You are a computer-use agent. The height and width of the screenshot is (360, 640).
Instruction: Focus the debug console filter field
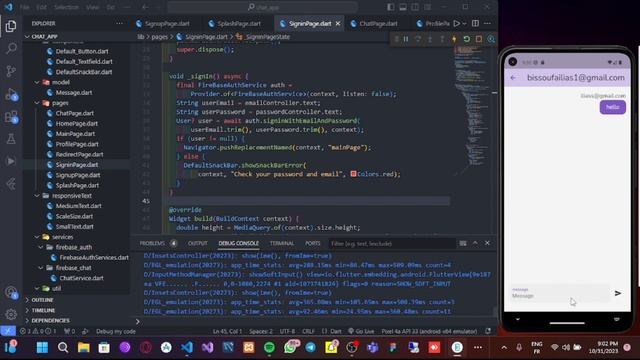click(392, 243)
